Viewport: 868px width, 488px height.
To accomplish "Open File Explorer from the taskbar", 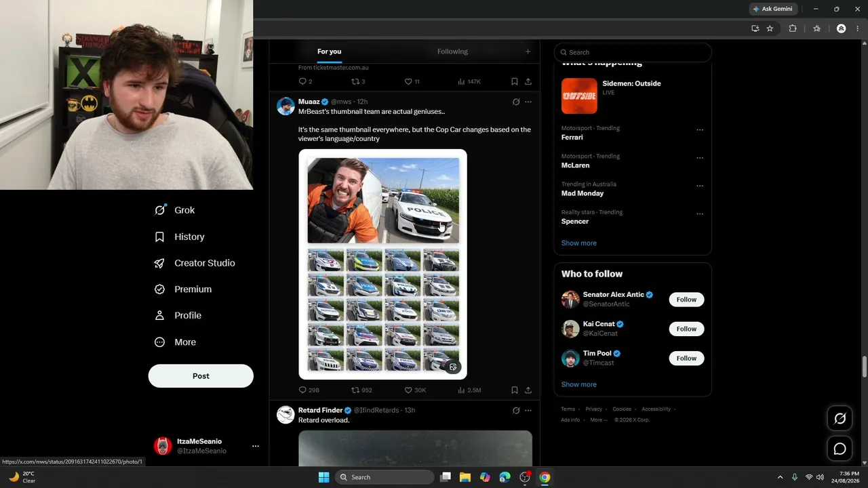I will (465, 477).
